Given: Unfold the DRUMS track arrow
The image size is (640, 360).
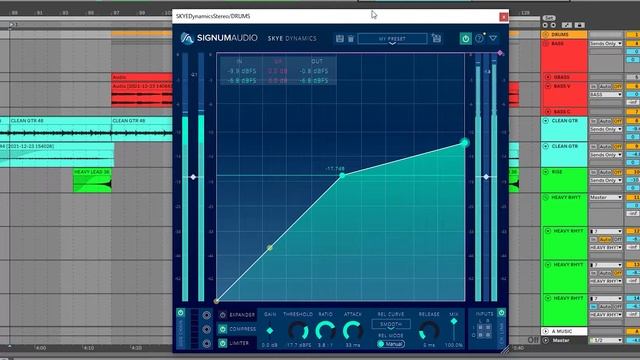Looking at the screenshot, I should click(546, 35).
